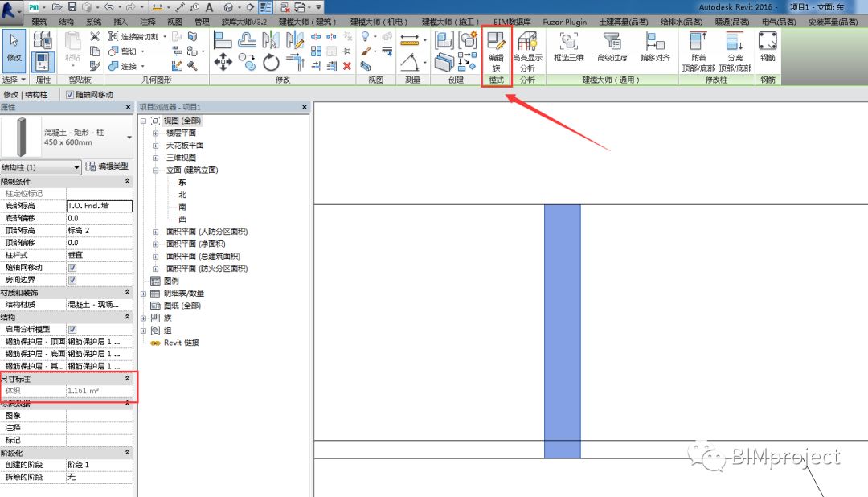This screenshot has width=868, height=497.
Task: Toggle 随轴网移动 checkbox in options bar
Action: click(70, 95)
